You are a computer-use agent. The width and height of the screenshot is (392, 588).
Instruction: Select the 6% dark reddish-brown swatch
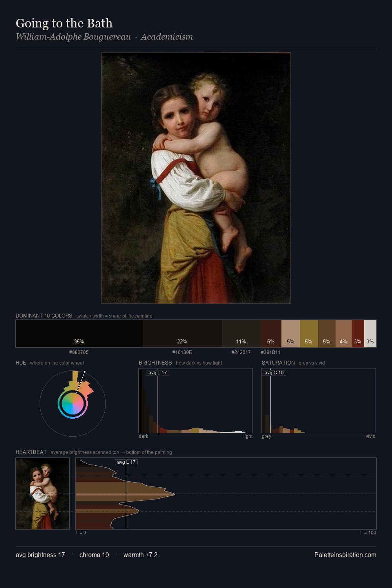(x=271, y=334)
